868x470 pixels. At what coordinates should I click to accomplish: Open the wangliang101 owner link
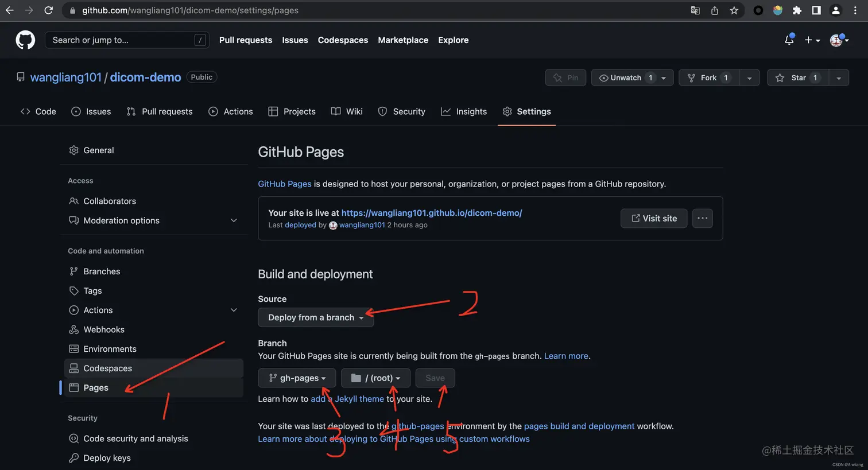click(x=65, y=77)
